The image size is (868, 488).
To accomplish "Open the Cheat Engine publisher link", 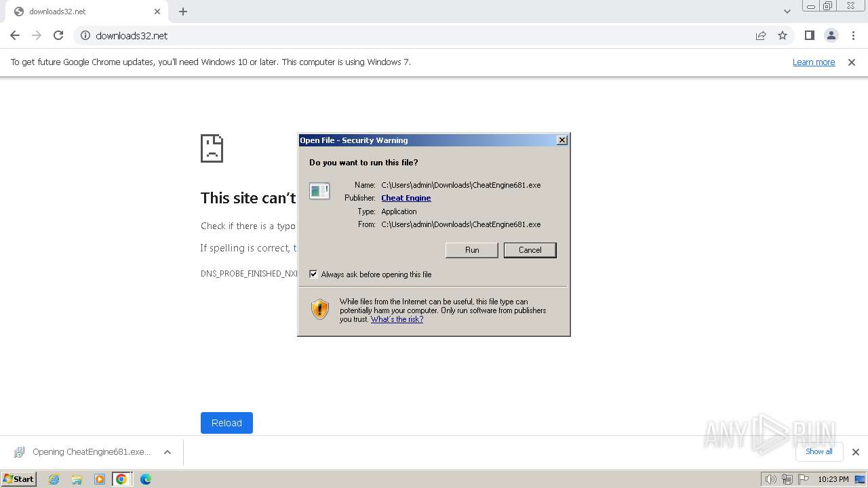I will tap(406, 198).
